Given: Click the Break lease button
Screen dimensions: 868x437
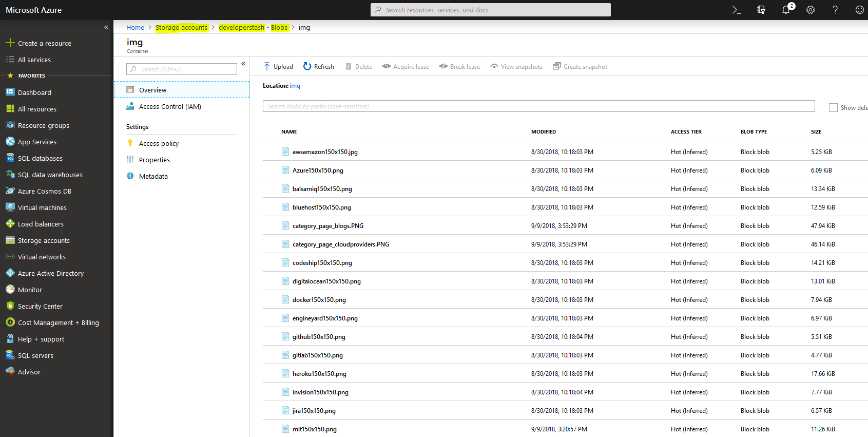Looking at the screenshot, I should (x=459, y=66).
